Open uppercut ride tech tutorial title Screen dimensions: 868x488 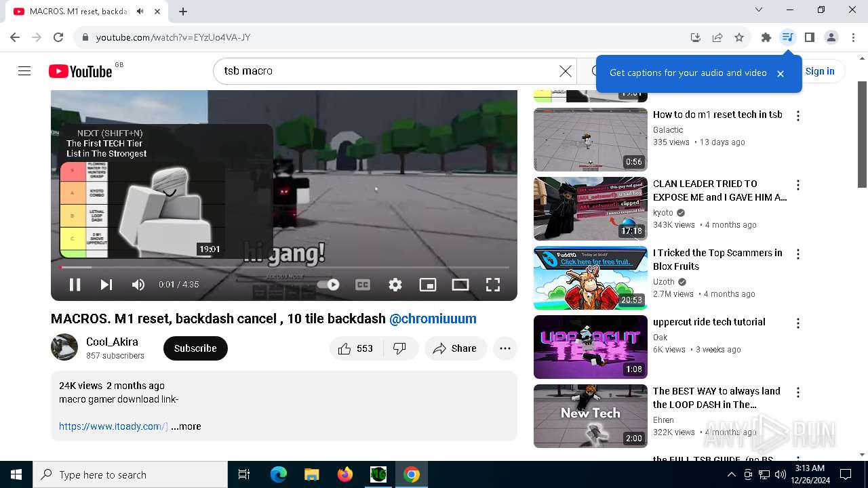(709, 322)
